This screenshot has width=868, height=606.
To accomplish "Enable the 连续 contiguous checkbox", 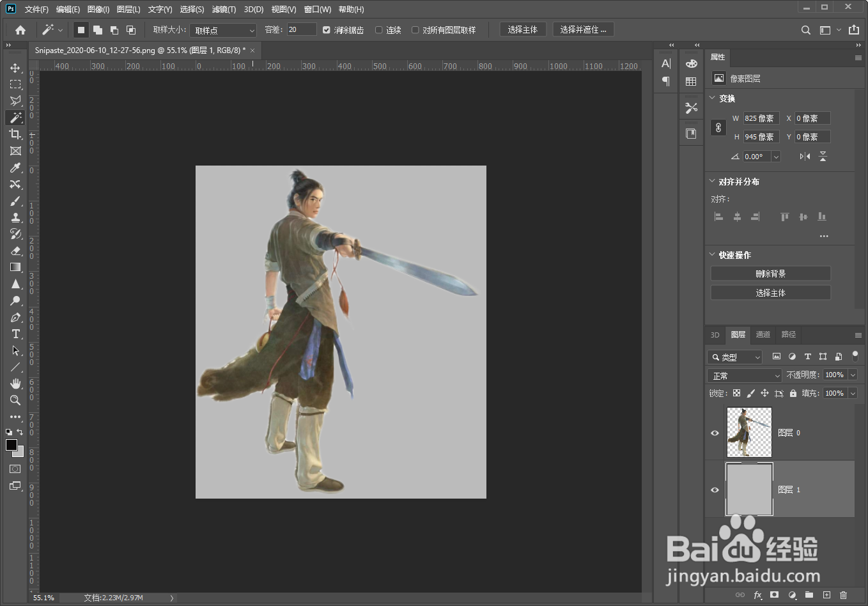I will pos(378,30).
